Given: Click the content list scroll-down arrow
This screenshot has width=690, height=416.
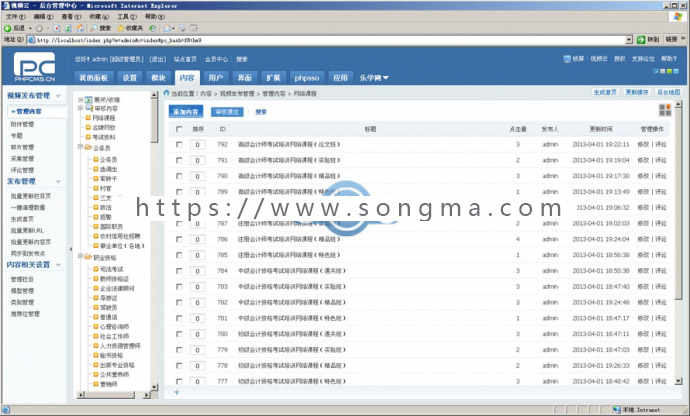Looking at the screenshot, I should (679, 381).
